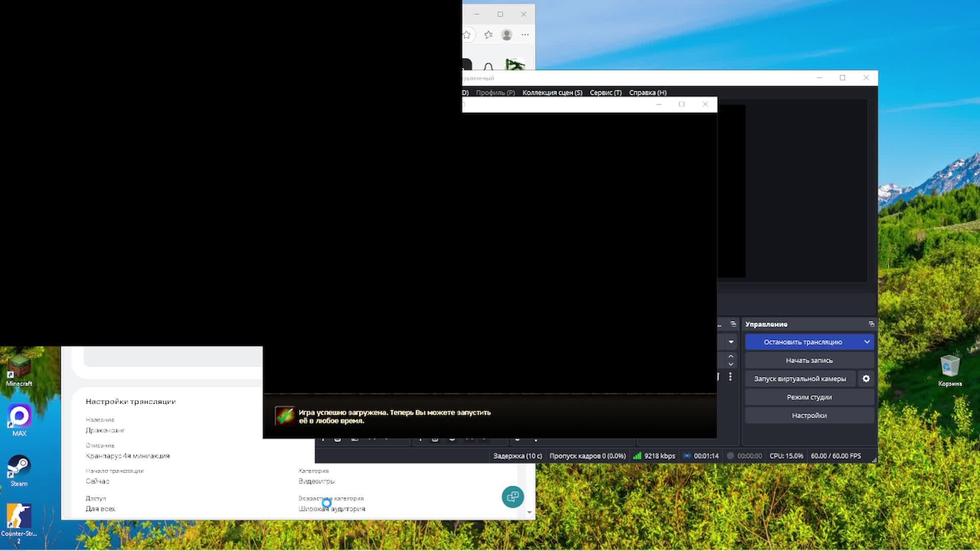Toggle Режим студии studio mode

pyautogui.click(x=809, y=397)
